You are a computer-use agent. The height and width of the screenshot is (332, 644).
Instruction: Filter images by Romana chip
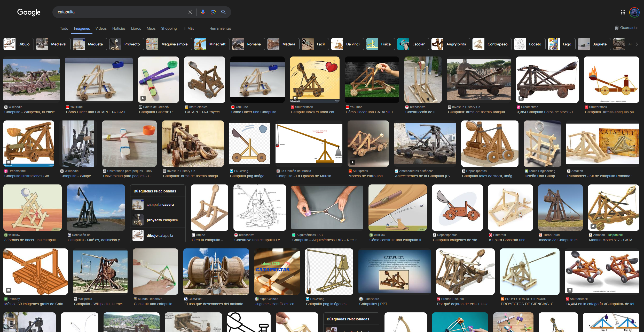tap(248, 44)
